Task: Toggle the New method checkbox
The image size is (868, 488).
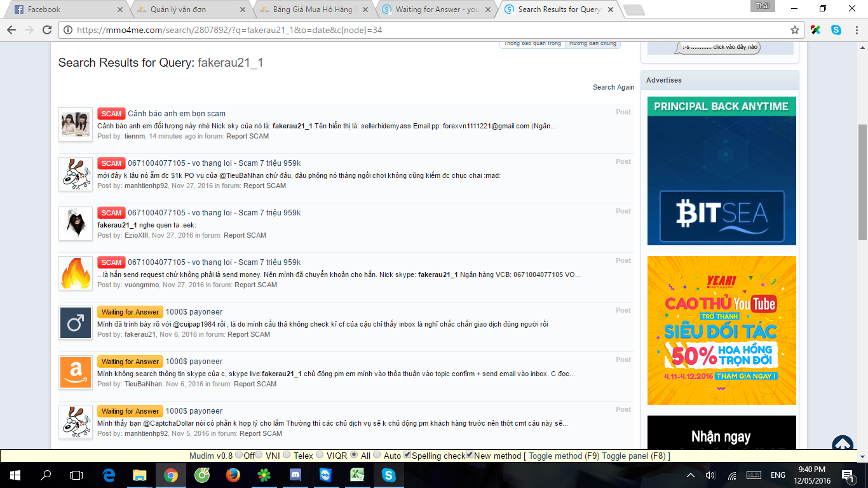Action: pos(470,455)
